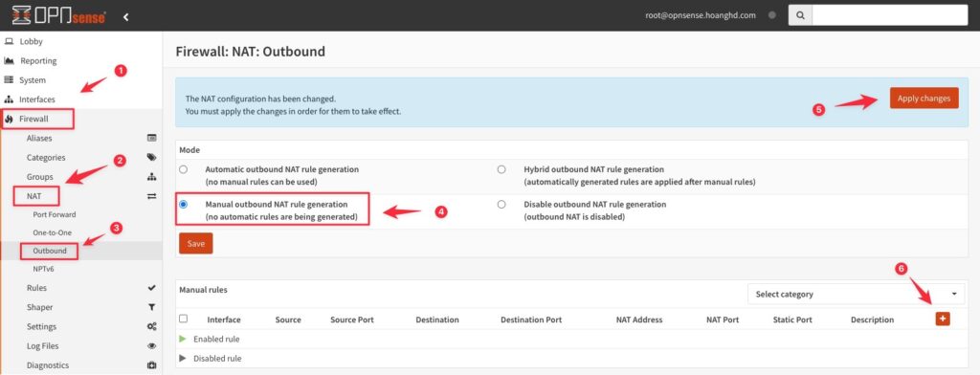Click the Reporting chart icon
This screenshot has width=980, height=375.
pos(9,61)
